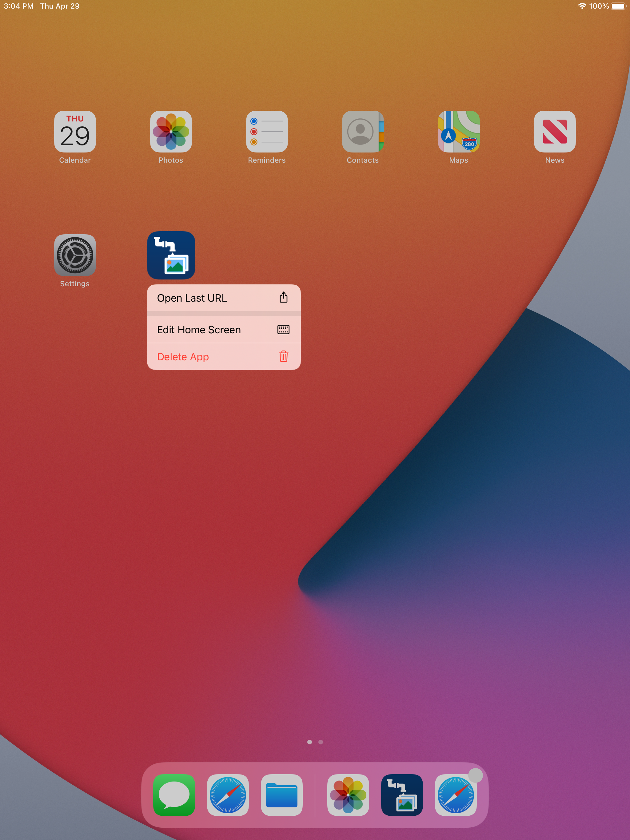Open Messages from the dock
This screenshot has width=630, height=840.
pyautogui.click(x=174, y=795)
